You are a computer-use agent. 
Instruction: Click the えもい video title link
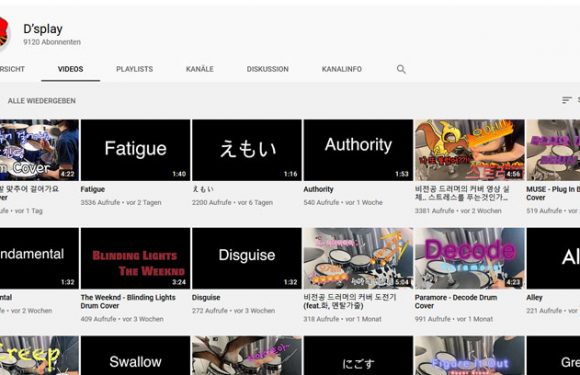pos(203,189)
